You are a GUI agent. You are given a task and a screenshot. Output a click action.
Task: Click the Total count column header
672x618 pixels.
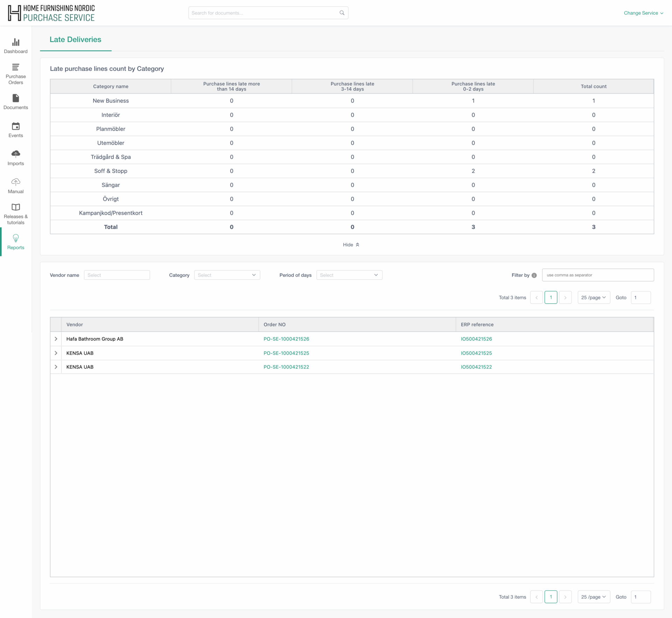(x=594, y=86)
